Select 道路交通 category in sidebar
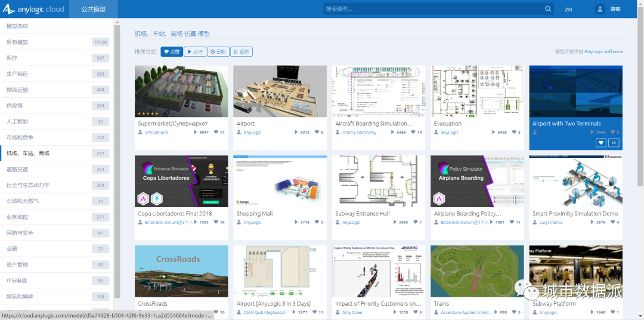This screenshot has width=644, height=320. coord(57,170)
